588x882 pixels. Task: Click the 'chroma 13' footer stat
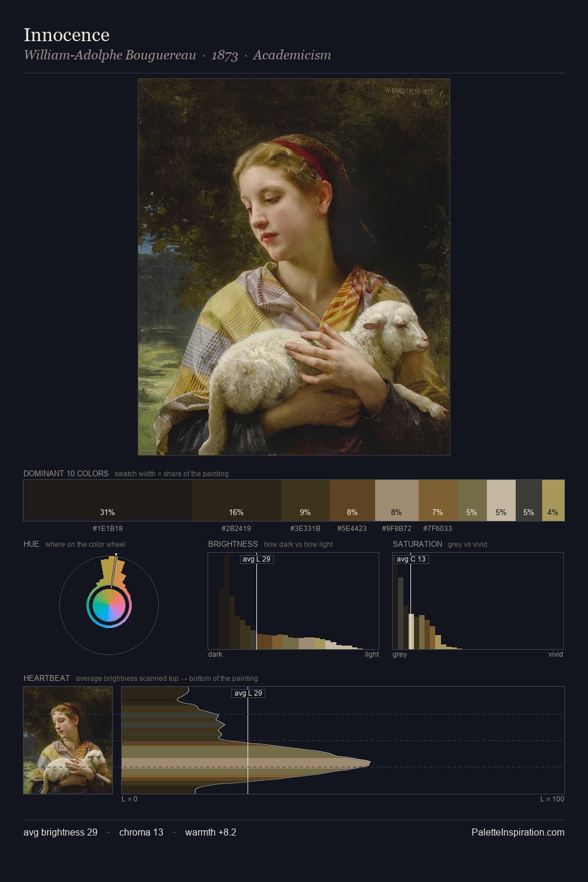click(x=141, y=832)
